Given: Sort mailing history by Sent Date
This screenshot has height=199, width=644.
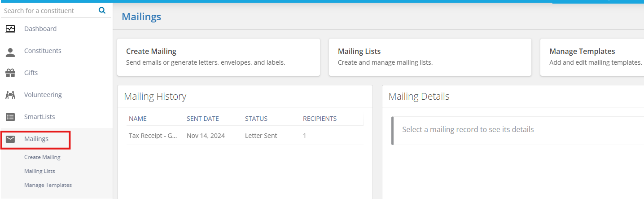Looking at the screenshot, I should (203, 119).
